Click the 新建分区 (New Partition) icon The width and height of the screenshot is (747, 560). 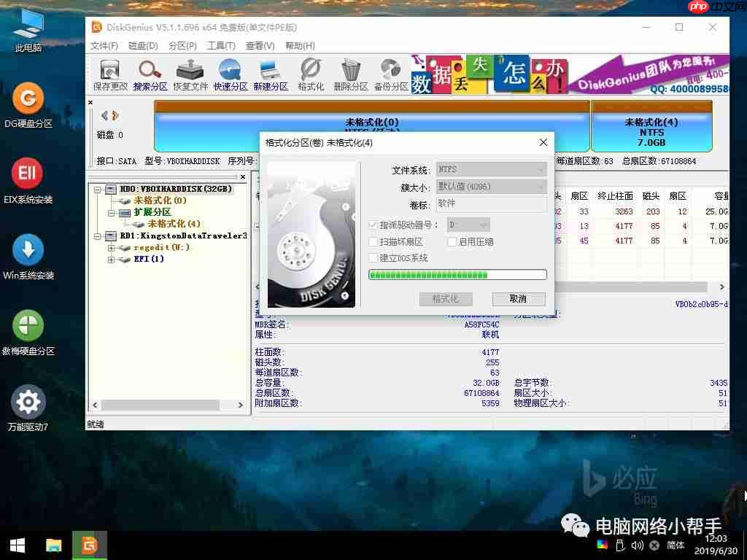271,73
